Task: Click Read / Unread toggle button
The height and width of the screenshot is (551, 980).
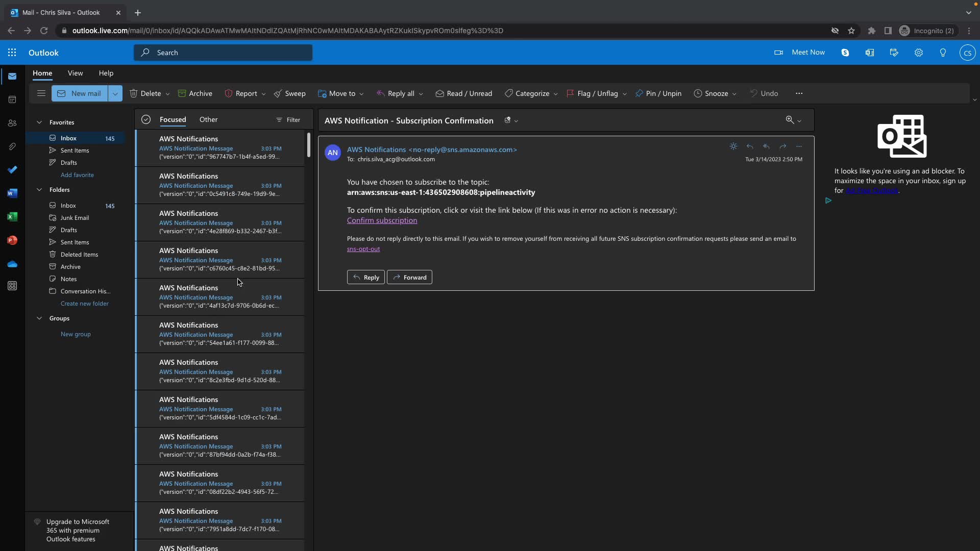Action: click(463, 93)
